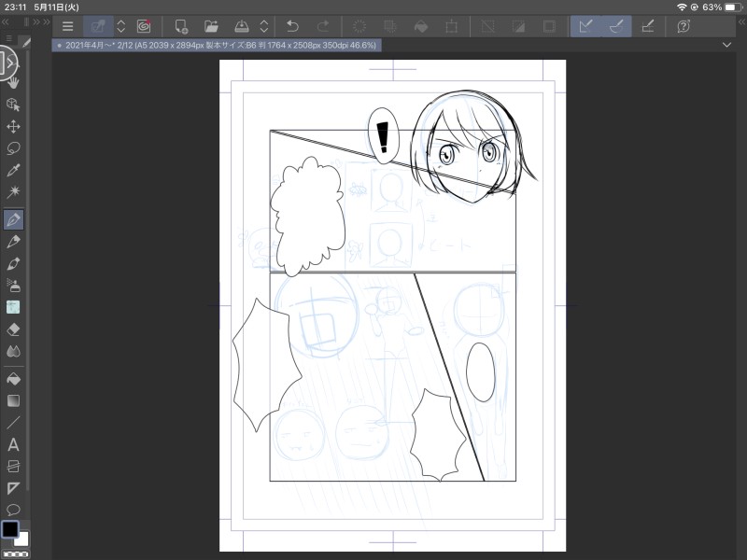This screenshot has width=747, height=560.
Task: Open the pen shortcut at tool palette top
Action: [x=26, y=43]
